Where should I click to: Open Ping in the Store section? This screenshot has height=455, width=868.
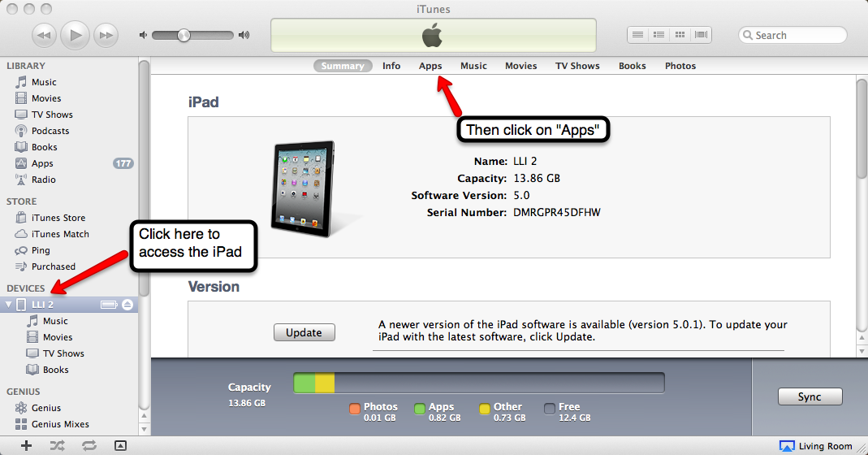click(41, 250)
